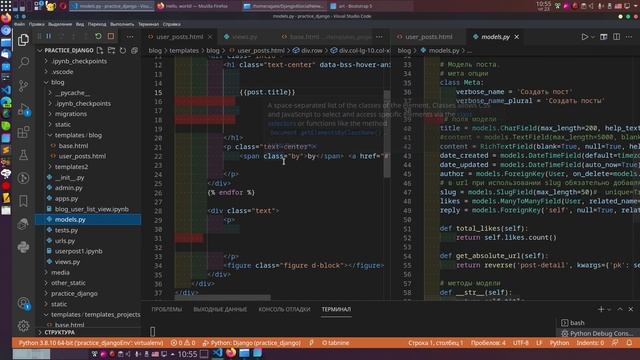Open blog_user_list_view.ipynb in Explorer
Viewport: 640px width, 360px height.
pos(92,209)
